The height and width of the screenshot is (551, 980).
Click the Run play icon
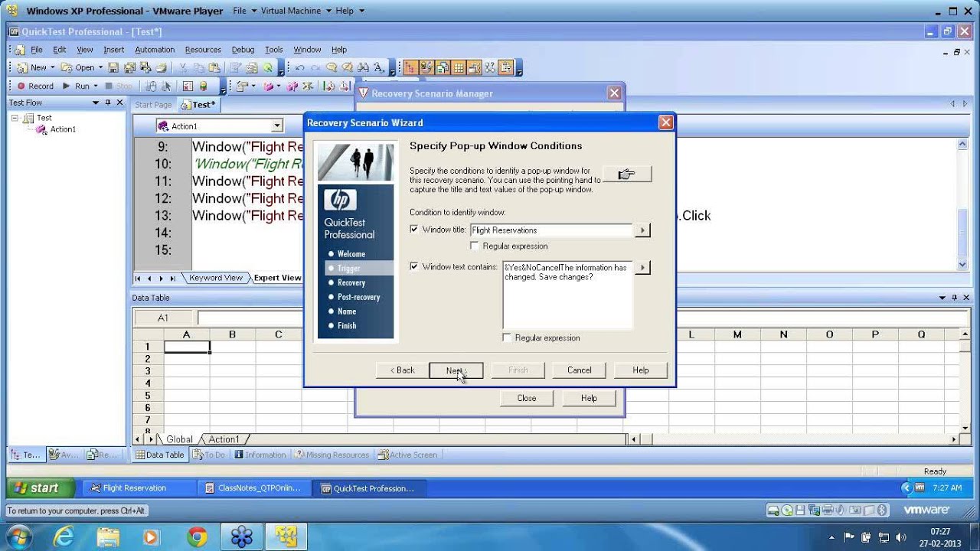click(x=66, y=86)
